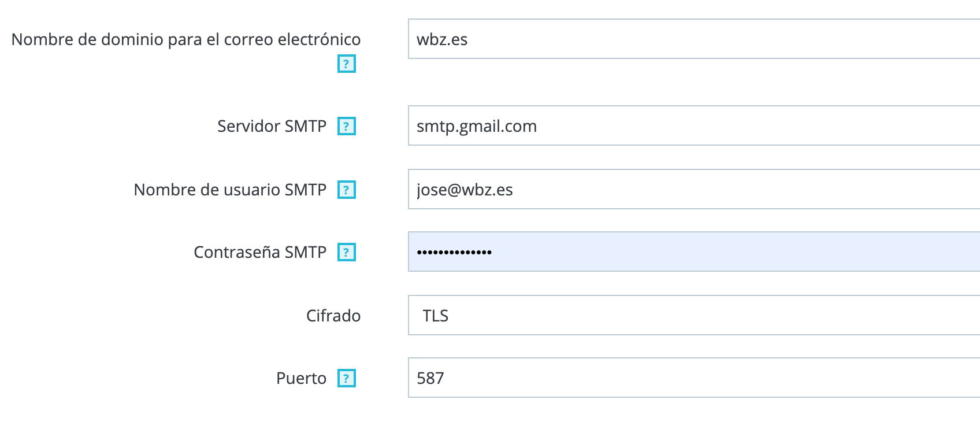Click the 'Cifrado' label text

[333, 316]
